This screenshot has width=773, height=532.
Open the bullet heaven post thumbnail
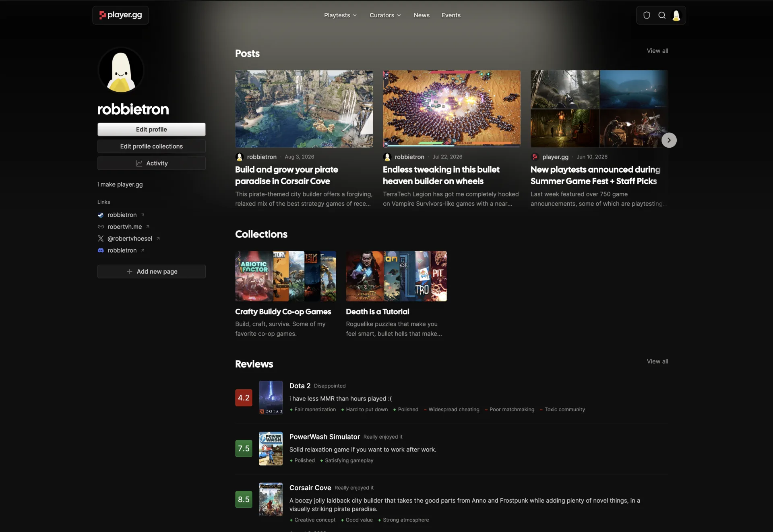(452, 109)
